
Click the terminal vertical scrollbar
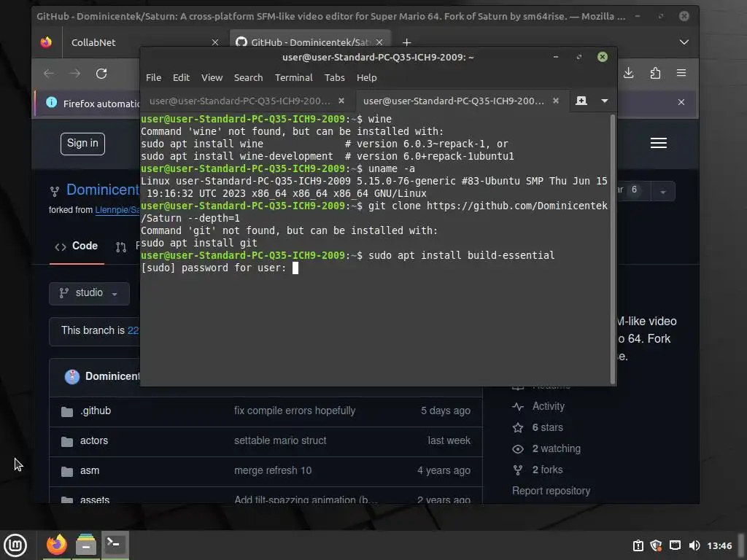[x=613, y=249]
